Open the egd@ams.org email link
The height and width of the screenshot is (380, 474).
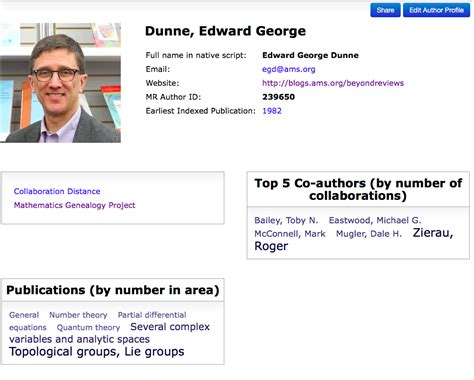288,69
